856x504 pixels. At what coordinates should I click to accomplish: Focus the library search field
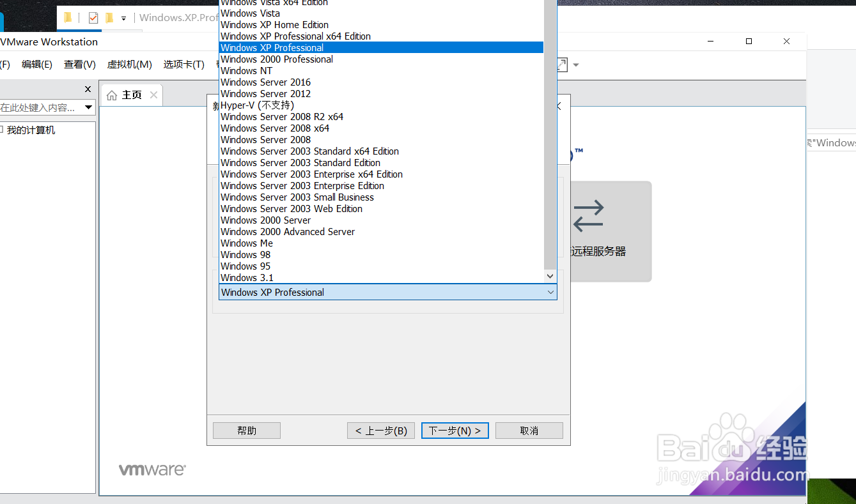coord(41,107)
